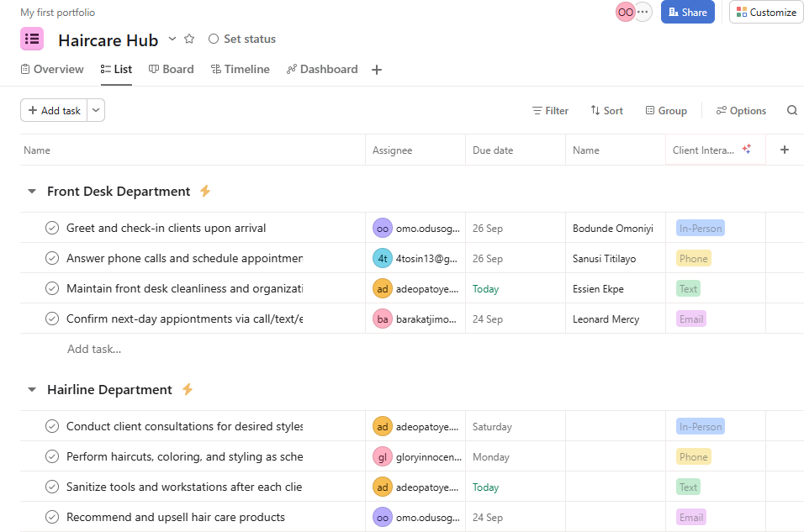
Task: Open the dropdown arrow next to Add task
Action: coord(96,111)
